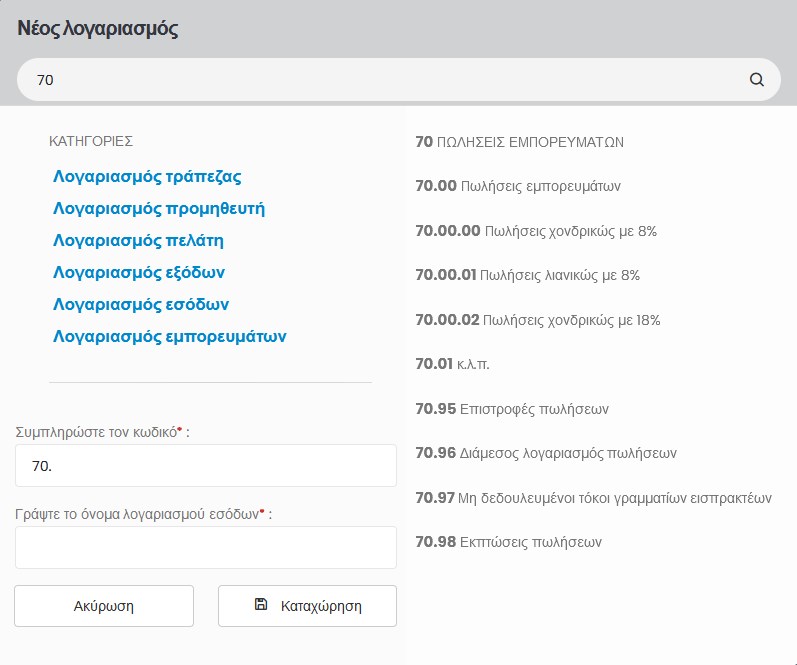797x665 pixels.
Task: Select Λογαριασμός εμπορευμάτων category
Action: [170, 337]
